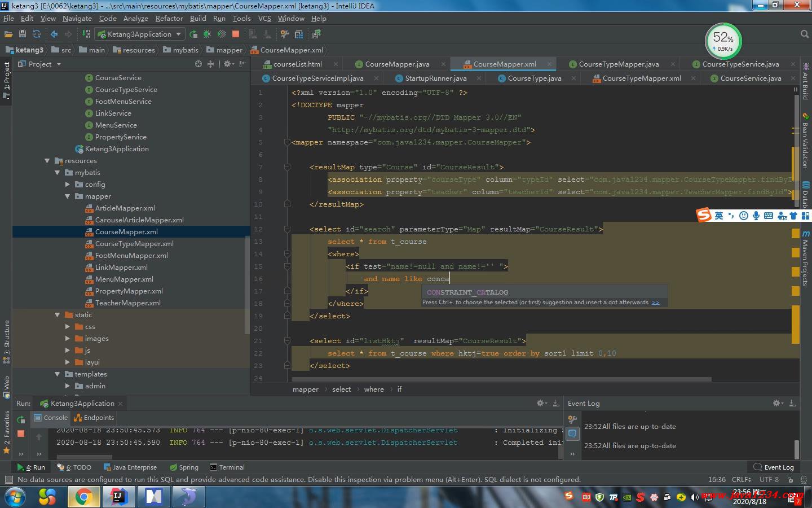Rerun Ketang3Application in the Run panel
812x508 pixels.
pyautogui.click(x=21, y=419)
